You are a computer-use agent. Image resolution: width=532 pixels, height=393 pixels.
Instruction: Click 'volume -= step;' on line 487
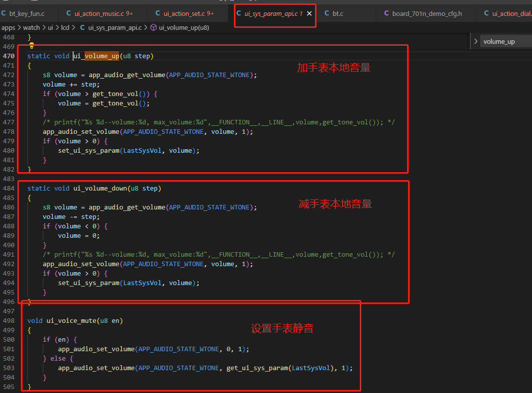[x=71, y=217]
